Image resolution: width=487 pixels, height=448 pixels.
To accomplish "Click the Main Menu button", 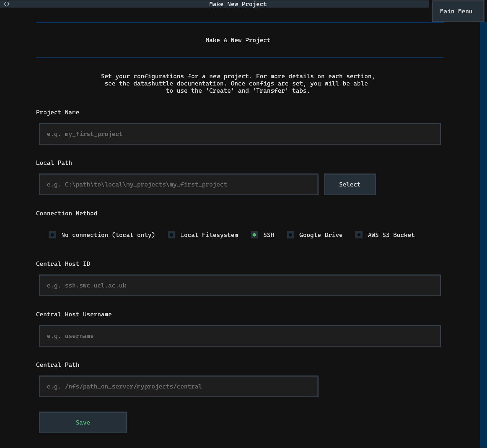I will tap(456, 11).
